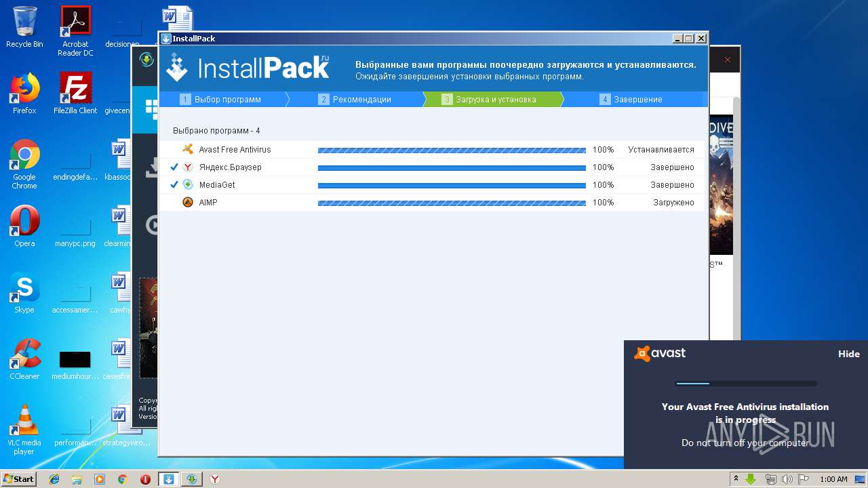Click 'Загружено' status for AIMP
The height and width of the screenshot is (488, 868).
(x=673, y=203)
